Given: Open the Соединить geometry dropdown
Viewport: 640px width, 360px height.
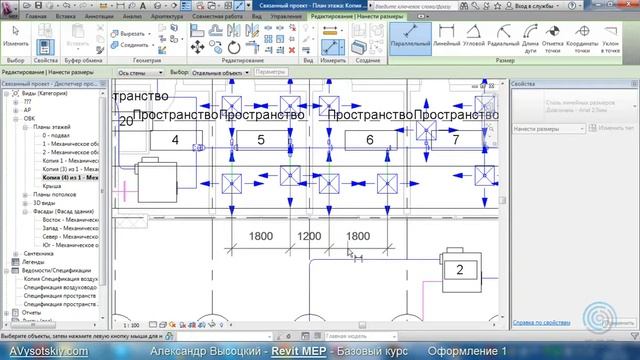Looking at the screenshot, I should point(153,45).
